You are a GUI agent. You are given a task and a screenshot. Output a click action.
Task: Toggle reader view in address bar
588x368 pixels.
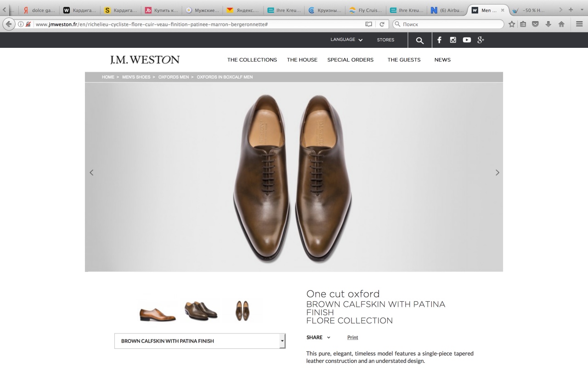368,24
